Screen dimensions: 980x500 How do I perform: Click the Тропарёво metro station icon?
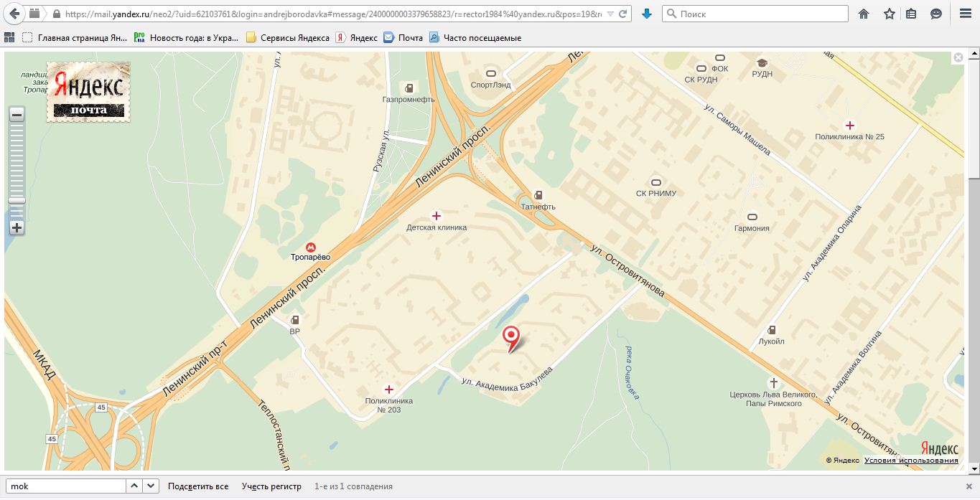tap(310, 246)
